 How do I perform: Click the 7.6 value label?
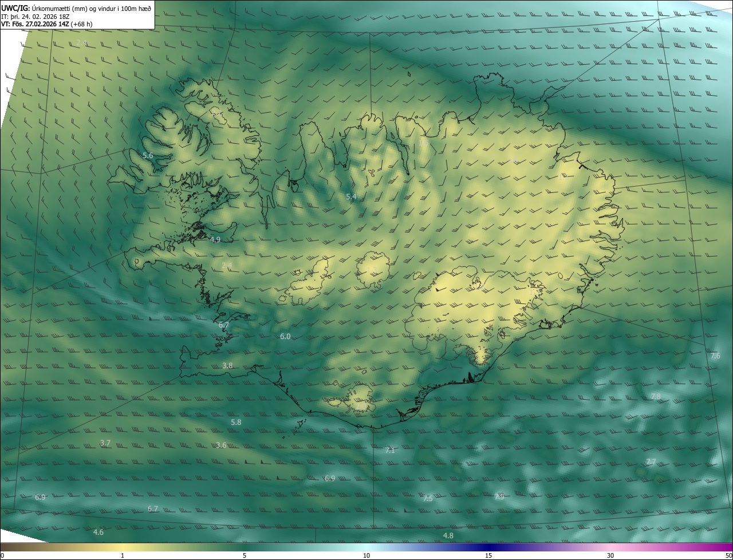[x=715, y=356]
